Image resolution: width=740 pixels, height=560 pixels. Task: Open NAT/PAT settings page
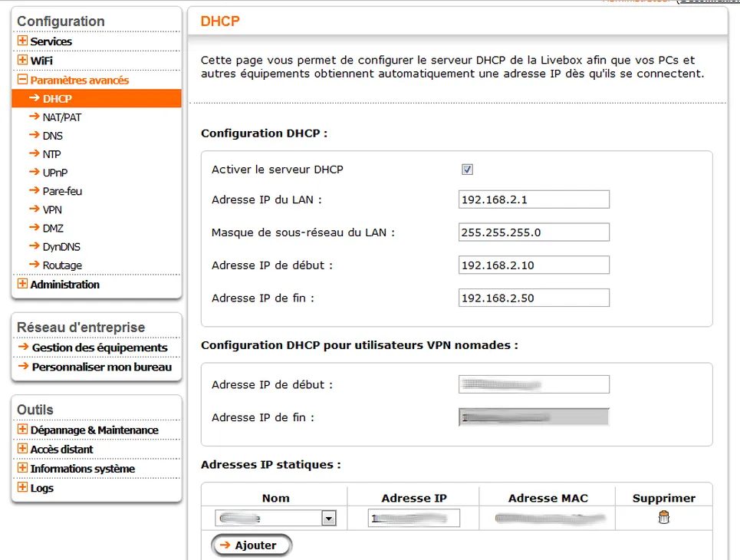62,117
